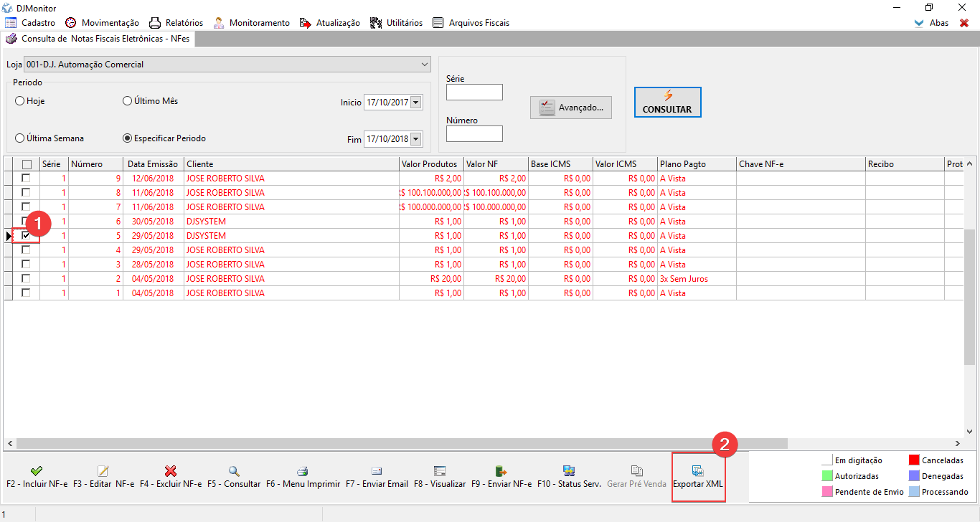This screenshot has height=522, width=980.
Task: Click the Exportar XML icon
Action: 697,471
